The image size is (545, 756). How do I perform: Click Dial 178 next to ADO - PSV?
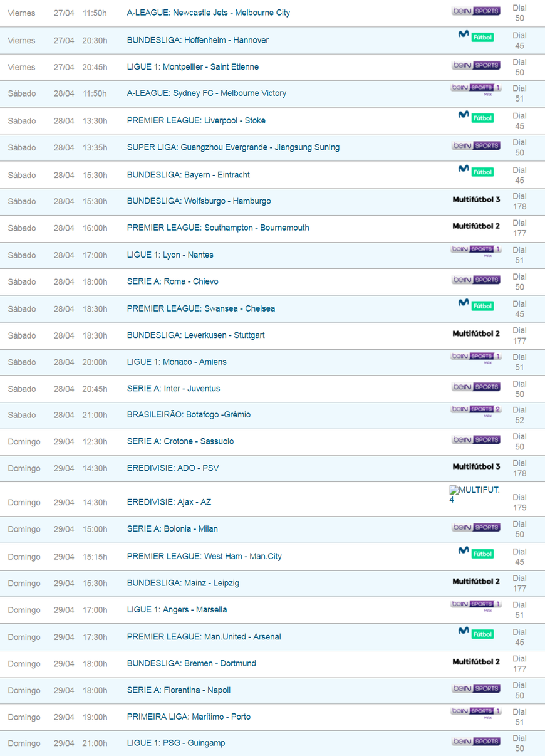[519, 468]
